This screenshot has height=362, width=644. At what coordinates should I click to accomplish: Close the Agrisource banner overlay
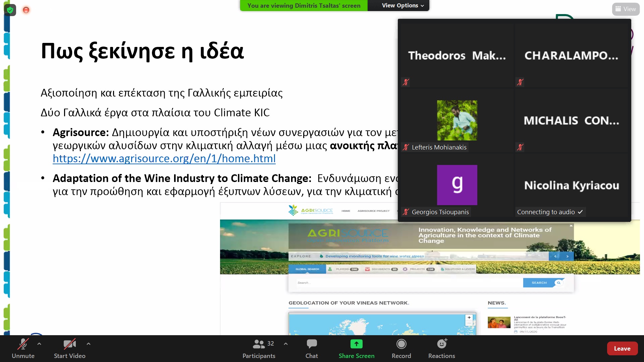click(x=571, y=226)
